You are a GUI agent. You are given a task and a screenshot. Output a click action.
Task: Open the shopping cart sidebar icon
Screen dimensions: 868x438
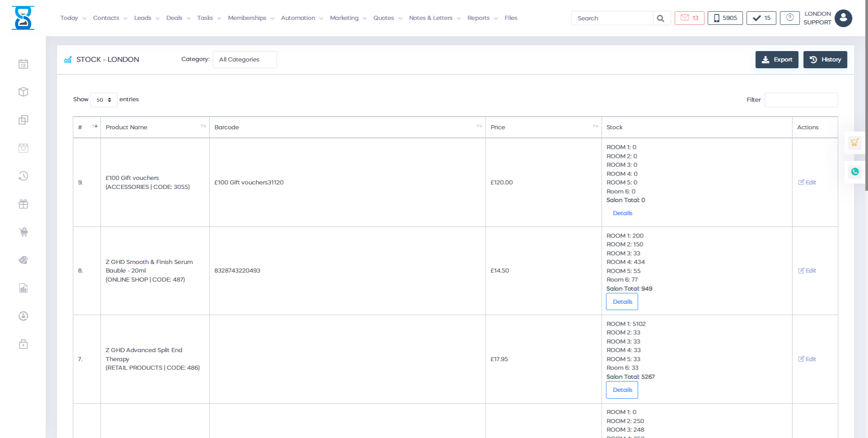tap(24, 232)
